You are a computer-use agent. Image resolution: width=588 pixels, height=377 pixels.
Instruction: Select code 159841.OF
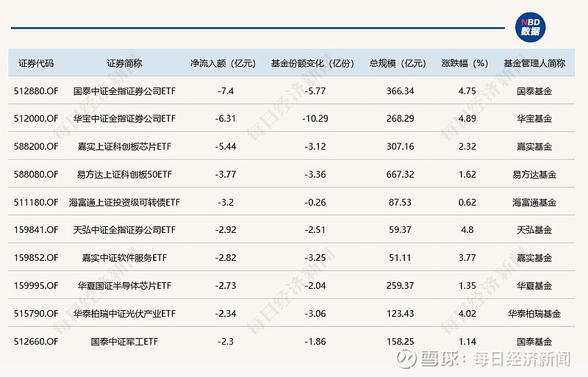[x=36, y=230]
